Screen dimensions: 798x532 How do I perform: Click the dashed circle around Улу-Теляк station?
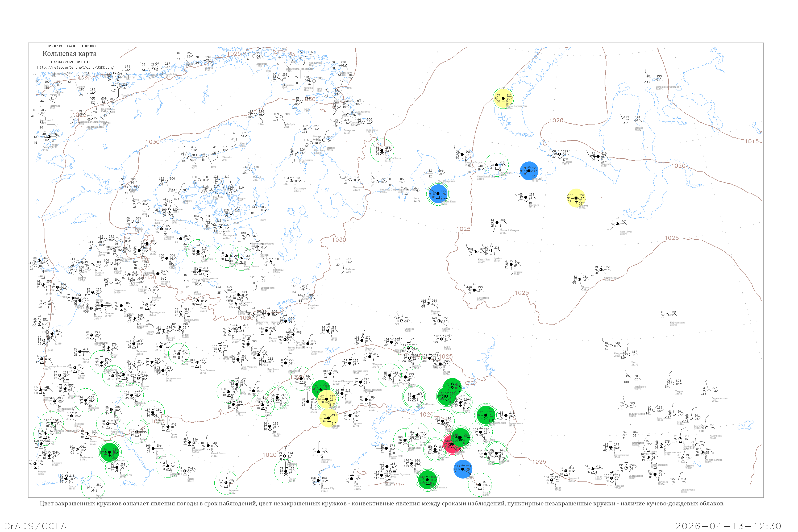tap(481, 433)
